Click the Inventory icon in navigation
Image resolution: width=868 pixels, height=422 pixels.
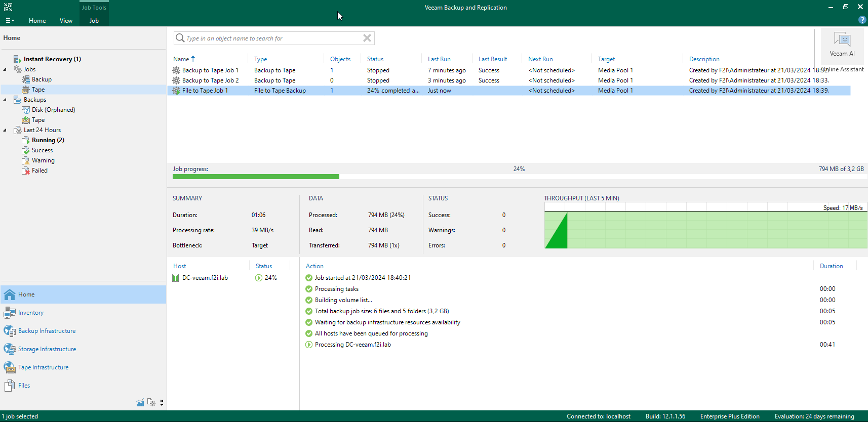click(10, 313)
